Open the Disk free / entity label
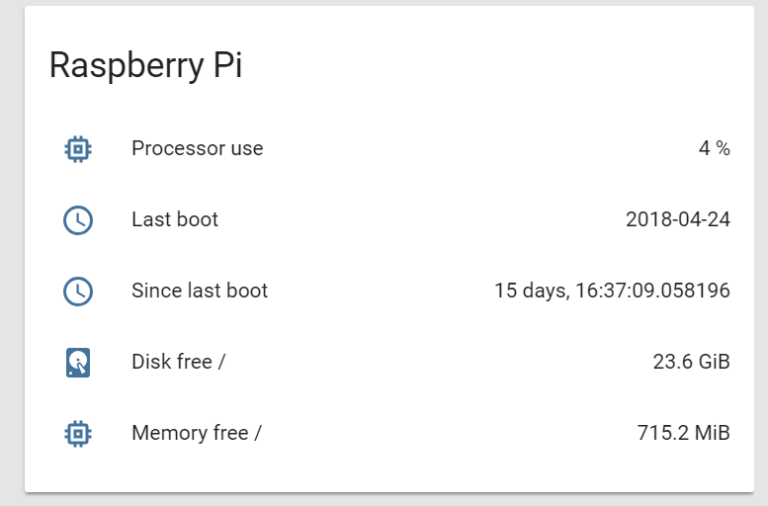768x506 pixels. click(178, 362)
